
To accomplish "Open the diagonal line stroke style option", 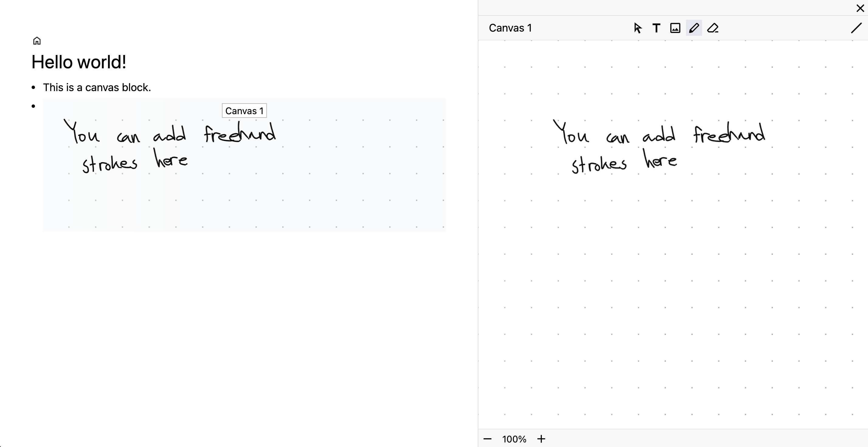I will click(856, 28).
